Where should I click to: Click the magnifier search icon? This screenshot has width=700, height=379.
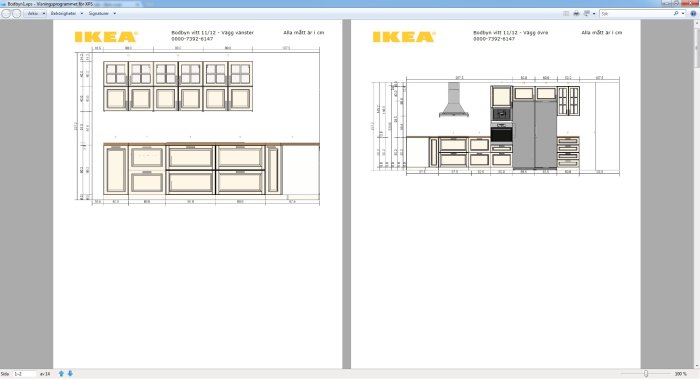point(676,13)
